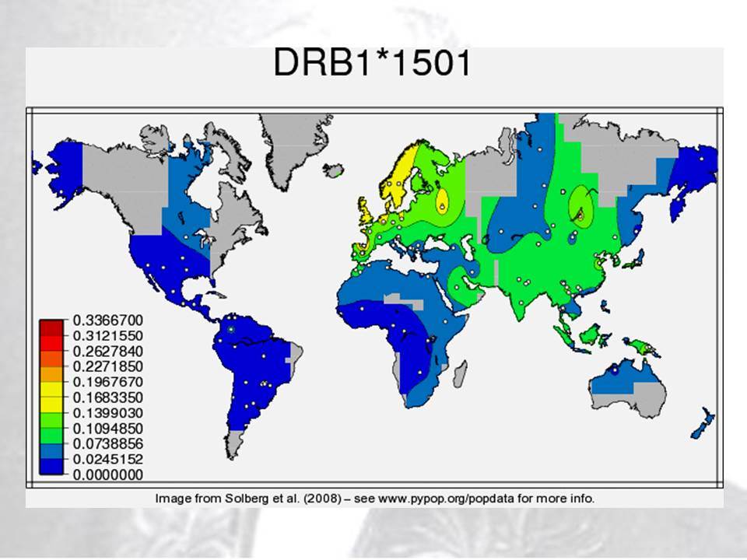Image resolution: width=747 pixels, height=560 pixels.
Task: Select legend value 0.1683350
Action: point(107,397)
